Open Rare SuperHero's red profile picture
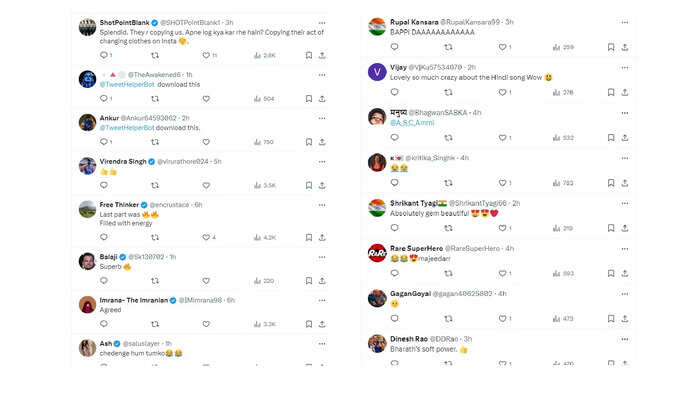The width and height of the screenshot is (700, 394). click(377, 253)
